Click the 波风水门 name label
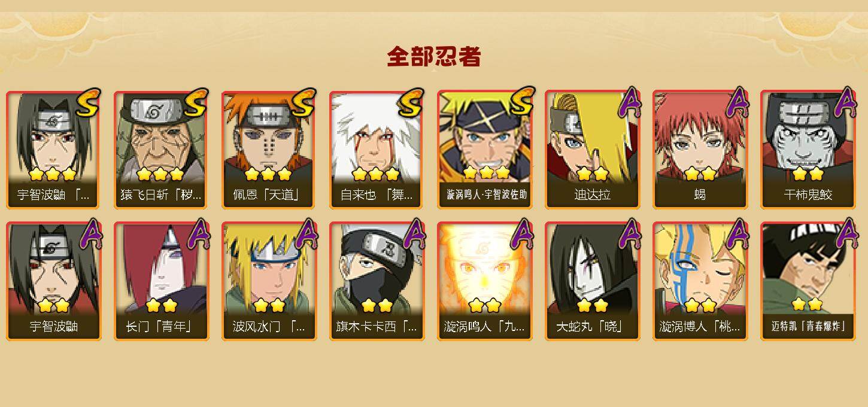The image size is (868, 407). 269,326
